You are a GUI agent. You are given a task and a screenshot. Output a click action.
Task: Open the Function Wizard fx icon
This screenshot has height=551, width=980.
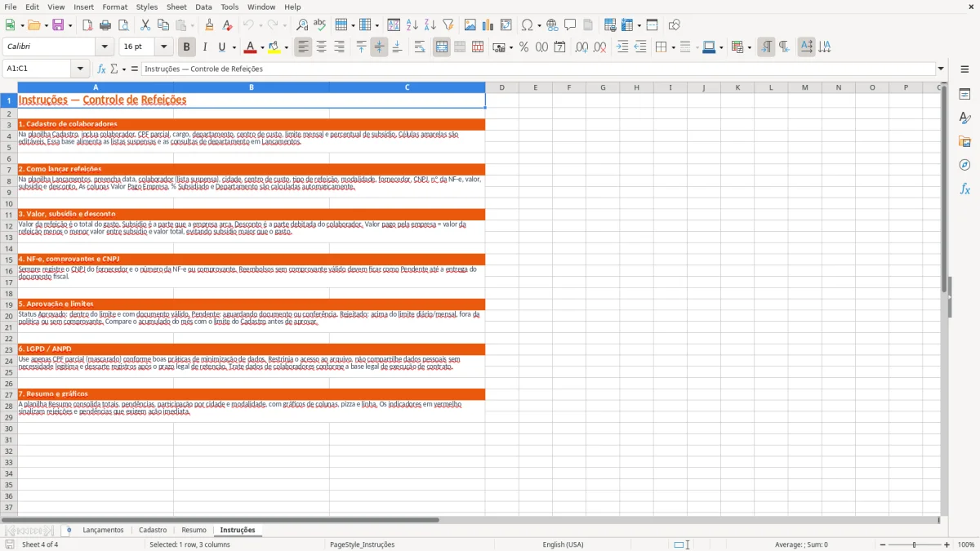(101, 69)
